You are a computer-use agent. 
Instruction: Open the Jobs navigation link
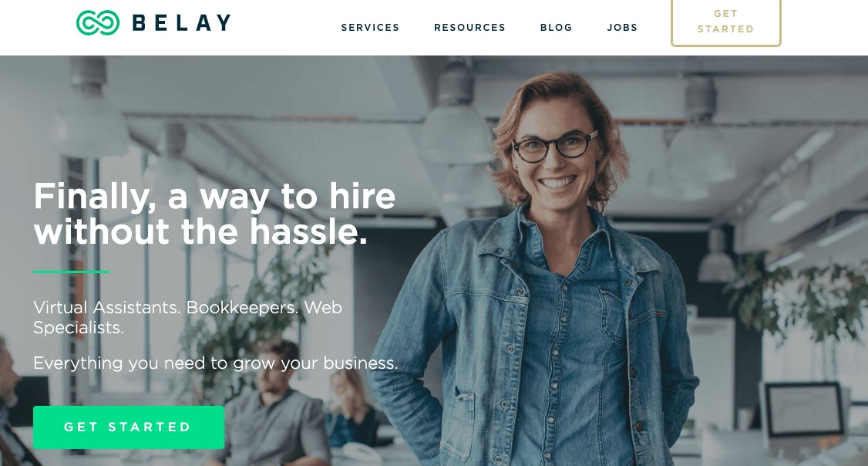point(622,28)
